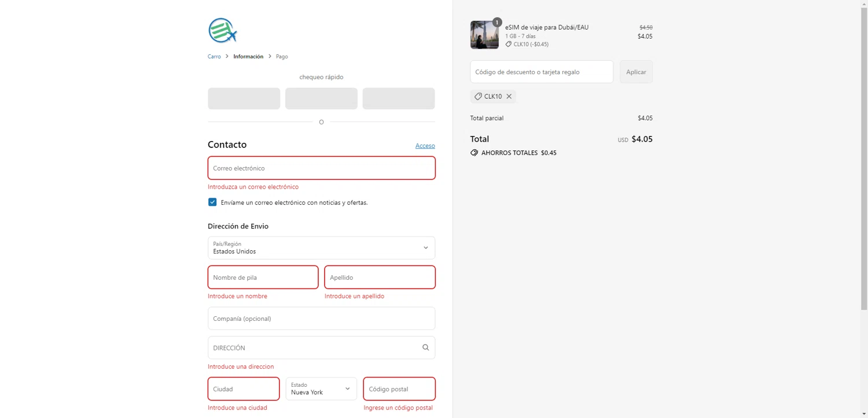Click the 'Introduce un nombre' error message
Viewport: 868px width, 418px height.
[238, 296]
